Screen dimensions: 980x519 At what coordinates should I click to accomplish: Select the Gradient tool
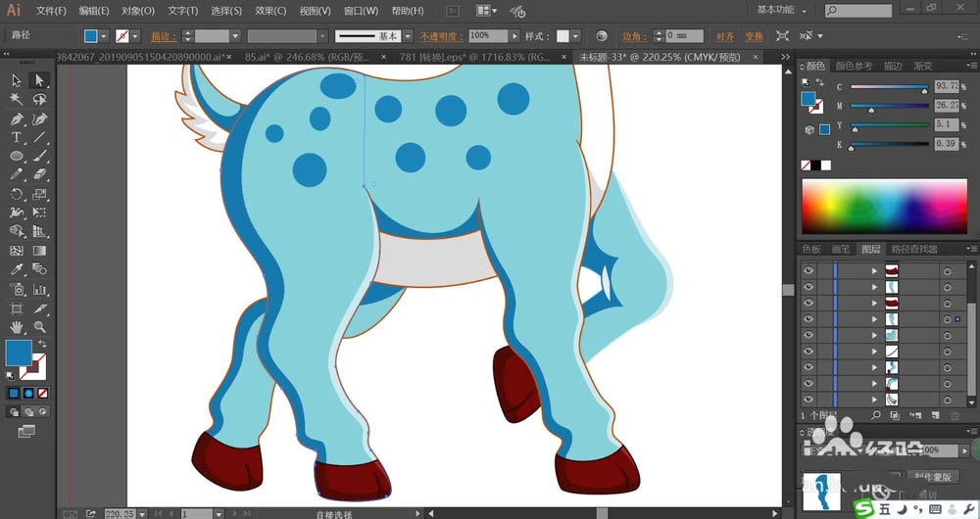tap(39, 251)
